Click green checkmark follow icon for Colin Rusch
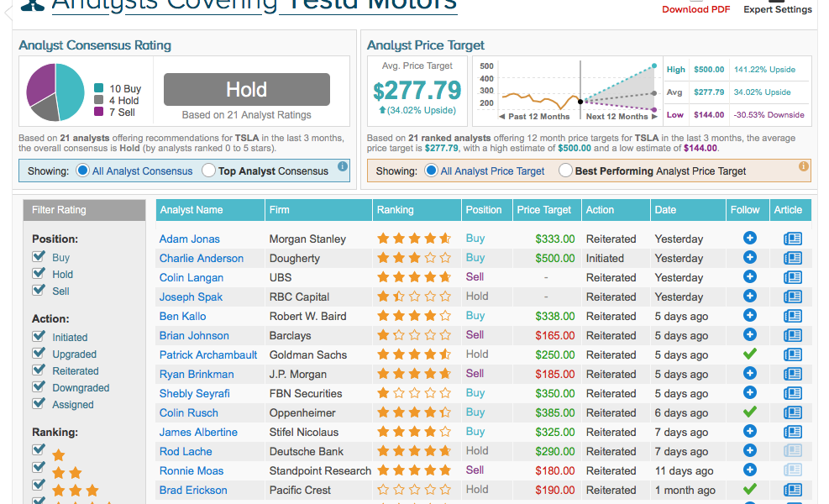This screenshot has height=504, width=829. coord(750,412)
